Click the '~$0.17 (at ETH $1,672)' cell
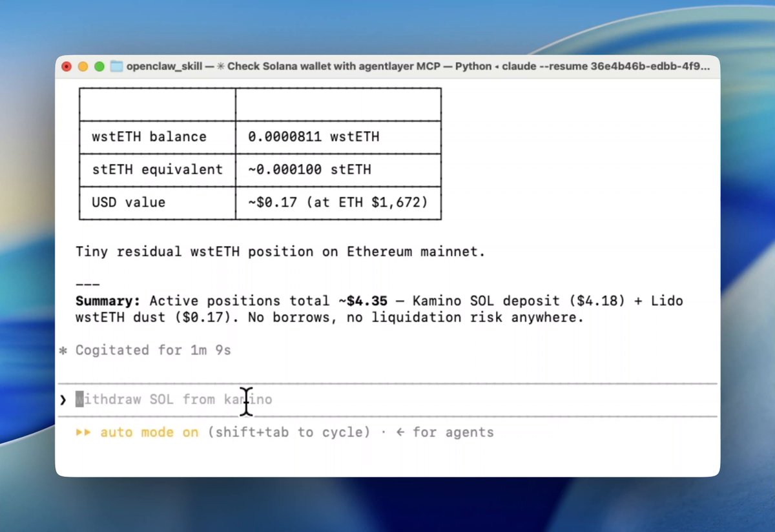This screenshot has height=532, width=775. point(338,203)
